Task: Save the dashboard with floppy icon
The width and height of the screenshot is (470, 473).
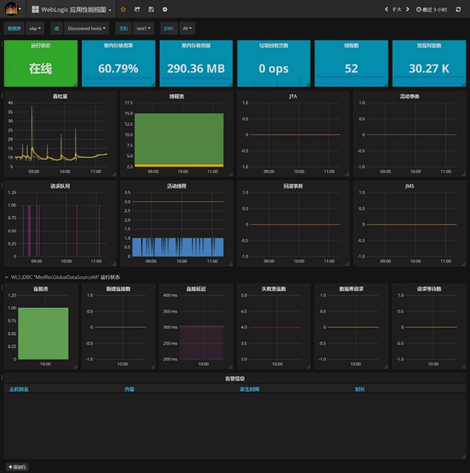Action: (151, 9)
